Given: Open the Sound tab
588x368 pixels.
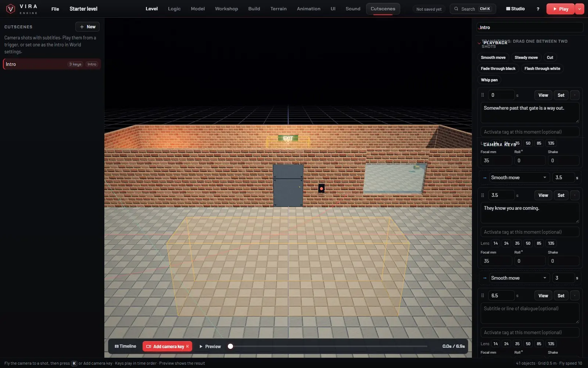Looking at the screenshot, I should pyautogui.click(x=353, y=9).
